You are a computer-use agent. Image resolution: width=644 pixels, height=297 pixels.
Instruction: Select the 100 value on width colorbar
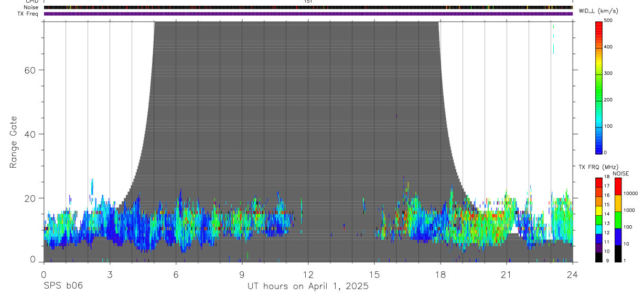(608, 126)
